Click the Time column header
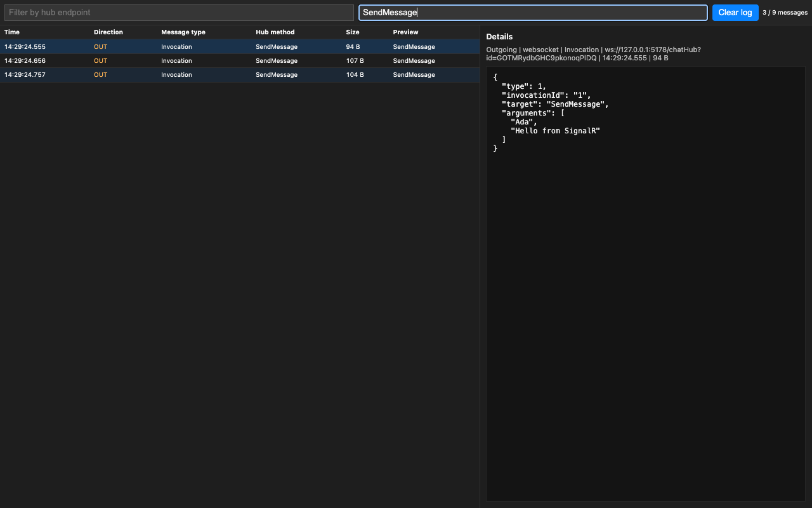The image size is (812, 508). 12,32
